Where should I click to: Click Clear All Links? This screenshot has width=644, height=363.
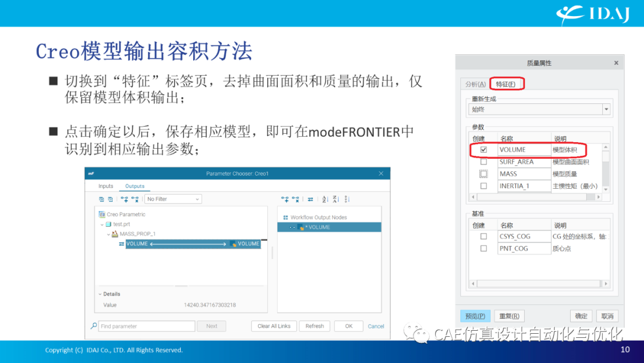pos(274,326)
